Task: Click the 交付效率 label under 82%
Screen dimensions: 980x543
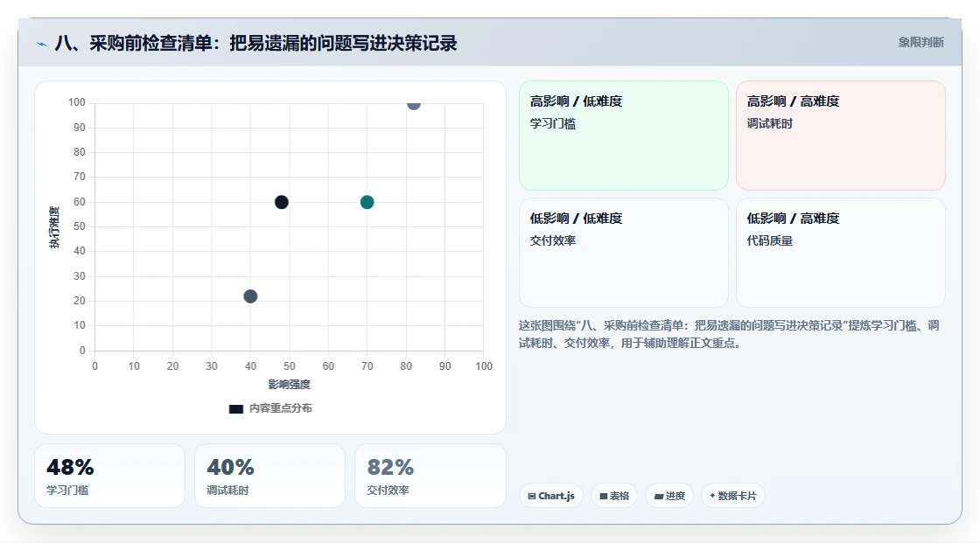Action: click(x=388, y=491)
